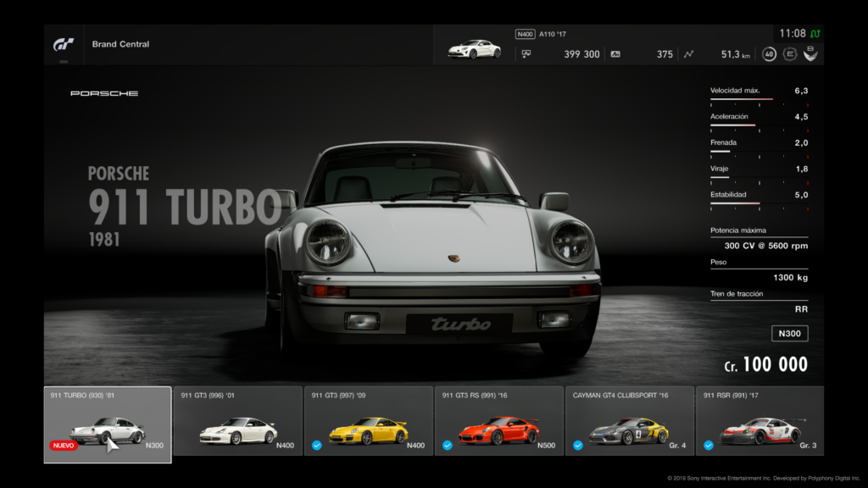Click the owned checkmark on Cayman GT4 Clubsport
868x488 pixels.
[x=578, y=446]
